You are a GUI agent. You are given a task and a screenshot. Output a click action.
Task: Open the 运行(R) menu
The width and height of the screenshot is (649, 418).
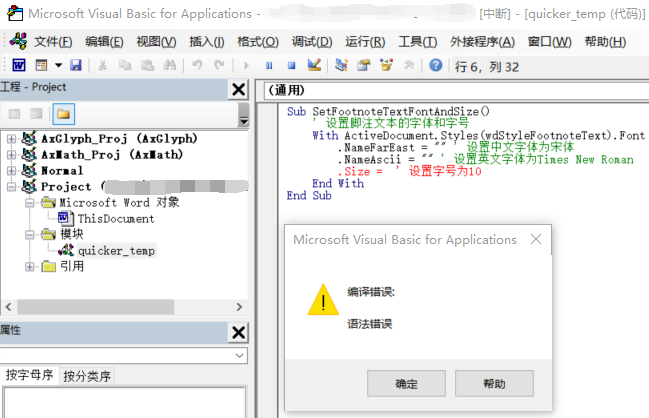coord(365,42)
